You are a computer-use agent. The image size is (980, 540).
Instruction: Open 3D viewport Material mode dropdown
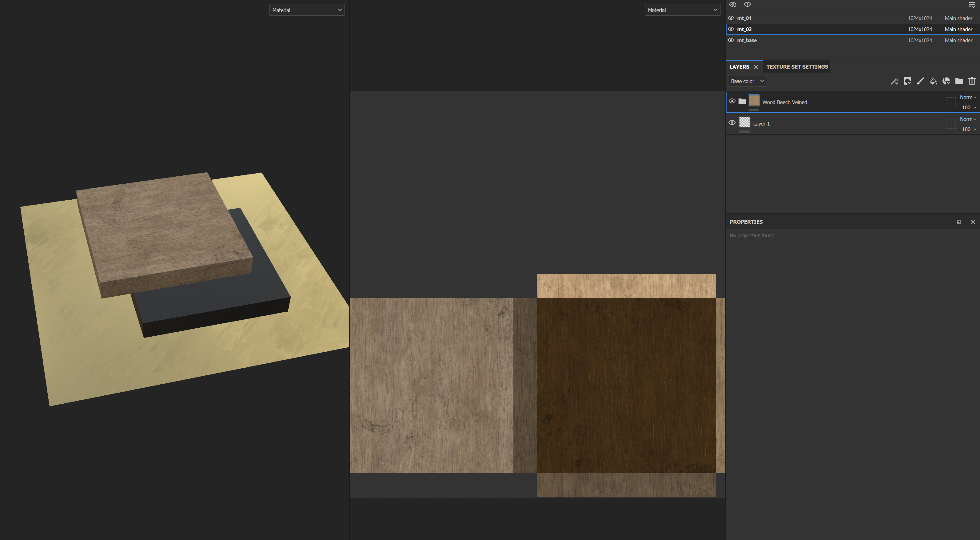click(x=307, y=10)
